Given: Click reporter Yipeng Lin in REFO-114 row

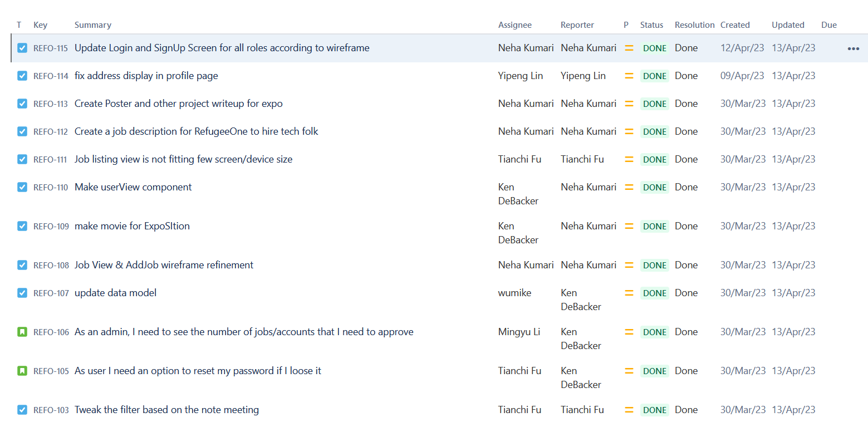Looking at the screenshot, I should pyautogui.click(x=583, y=76).
